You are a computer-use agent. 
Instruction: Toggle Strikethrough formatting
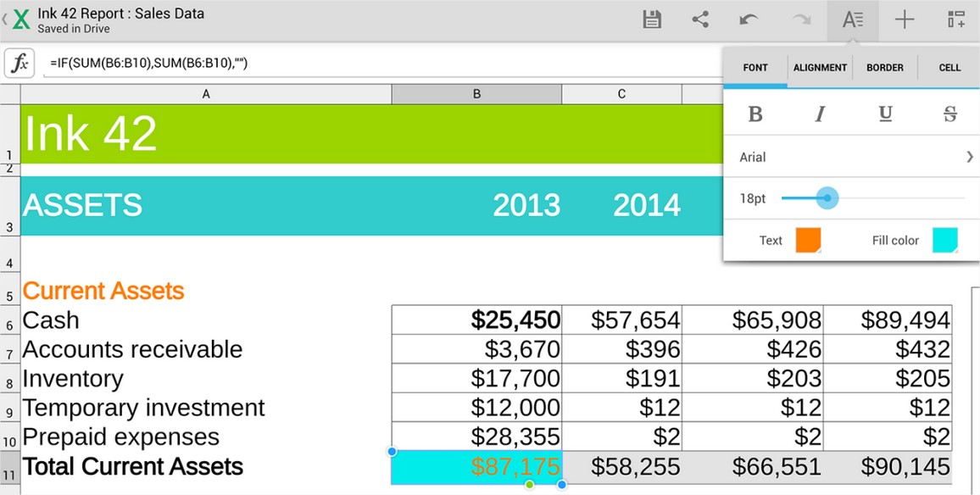[949, 114]
